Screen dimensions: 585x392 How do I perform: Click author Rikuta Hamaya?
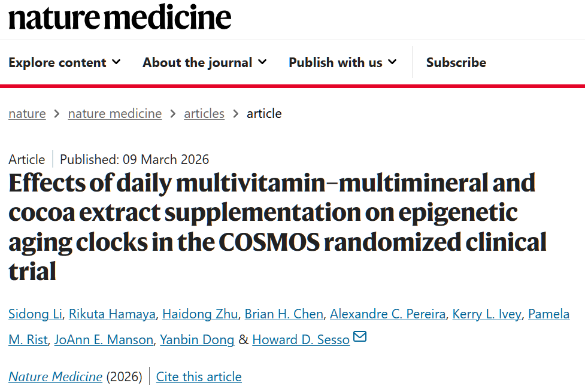tap(113, 314)
